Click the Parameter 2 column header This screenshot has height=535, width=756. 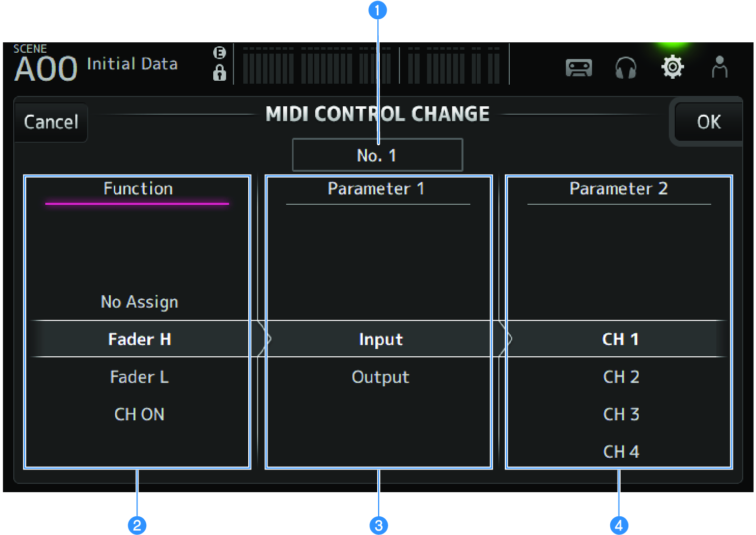pyautogui.click(x=619, y=189)
